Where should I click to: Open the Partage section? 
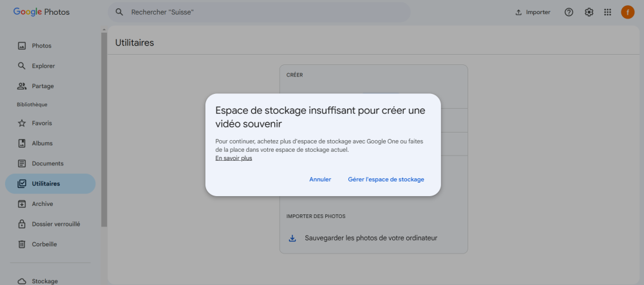(43, 86)
